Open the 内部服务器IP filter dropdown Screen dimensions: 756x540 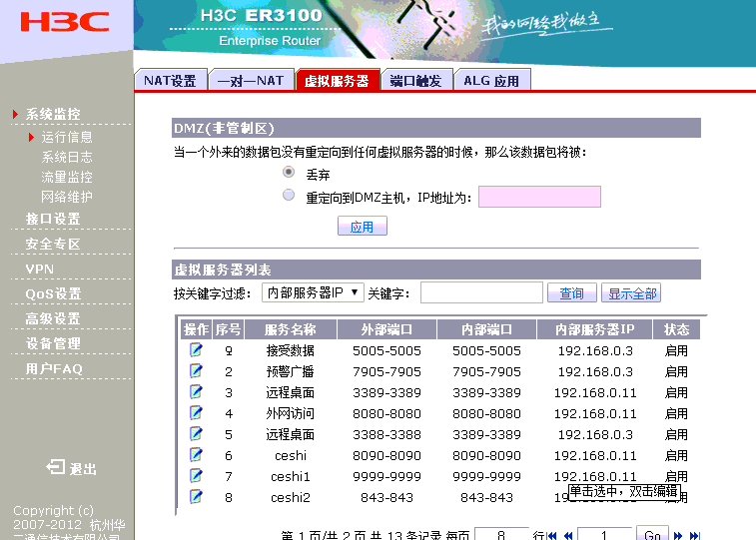point(313,292)
